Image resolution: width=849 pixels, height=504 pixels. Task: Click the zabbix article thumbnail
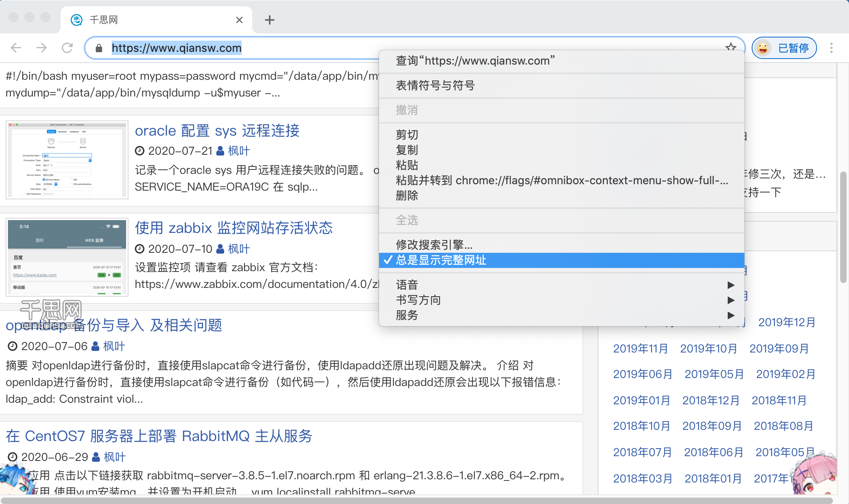pos(67,257)
